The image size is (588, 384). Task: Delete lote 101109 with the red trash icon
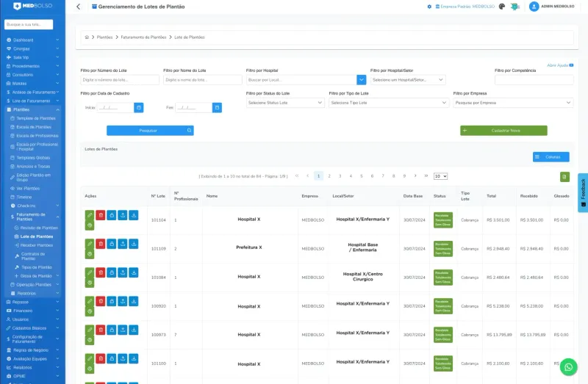click(101, 244)
